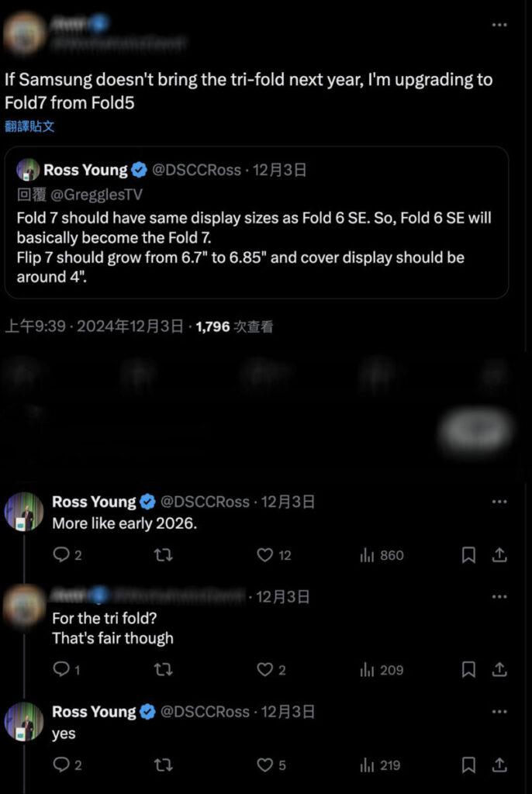Image resolution: width=532 pixels, height=794 pixels.
Task: Repost the "yes" reply from Ross Young
Action: pyautogui.click(x=164, y=765)
